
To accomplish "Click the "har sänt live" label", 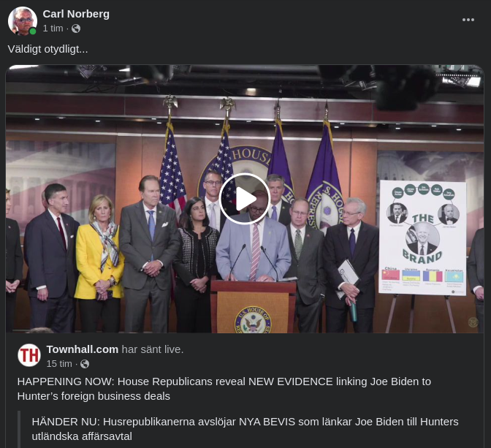I will click(x=152, y=349).
